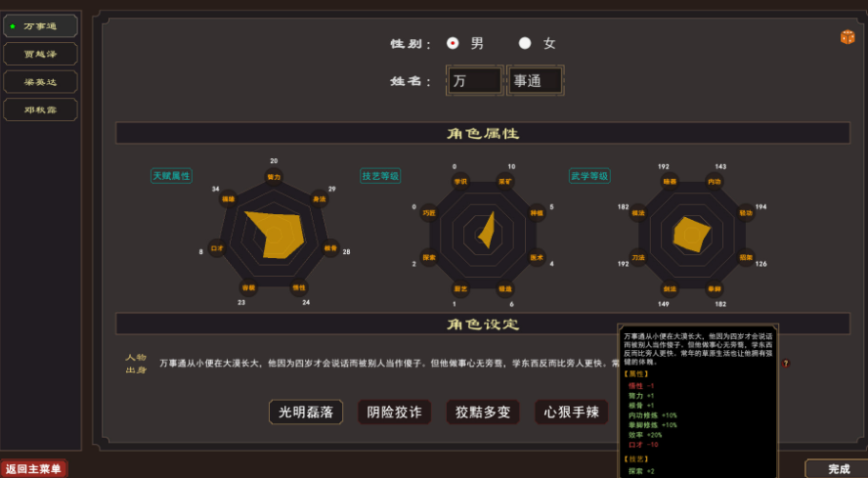Click the 臂力 node on talent chart
The height and width of the screenshot is (478, 868).
(274, 177)
